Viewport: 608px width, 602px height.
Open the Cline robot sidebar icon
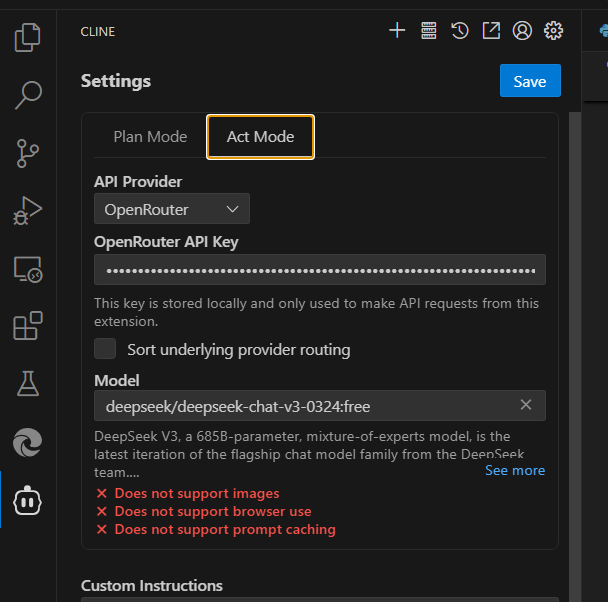coord(28,500)
